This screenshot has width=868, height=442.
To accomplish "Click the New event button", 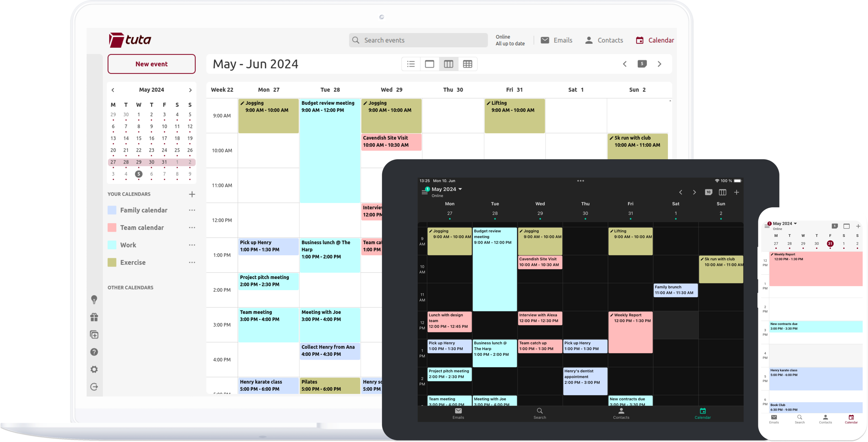I will [x=151, y=64].
